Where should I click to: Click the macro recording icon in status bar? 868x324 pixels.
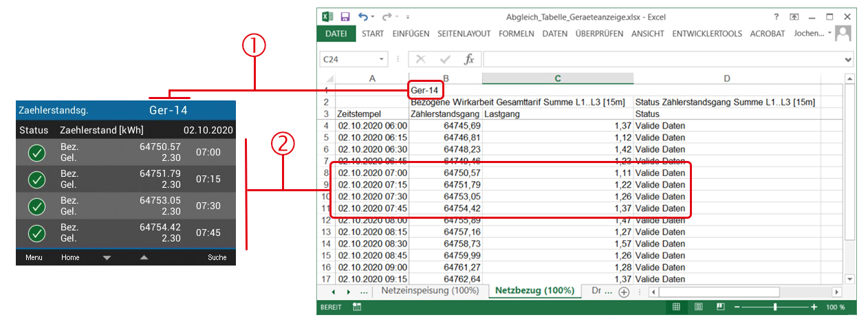tap(357, 307)
